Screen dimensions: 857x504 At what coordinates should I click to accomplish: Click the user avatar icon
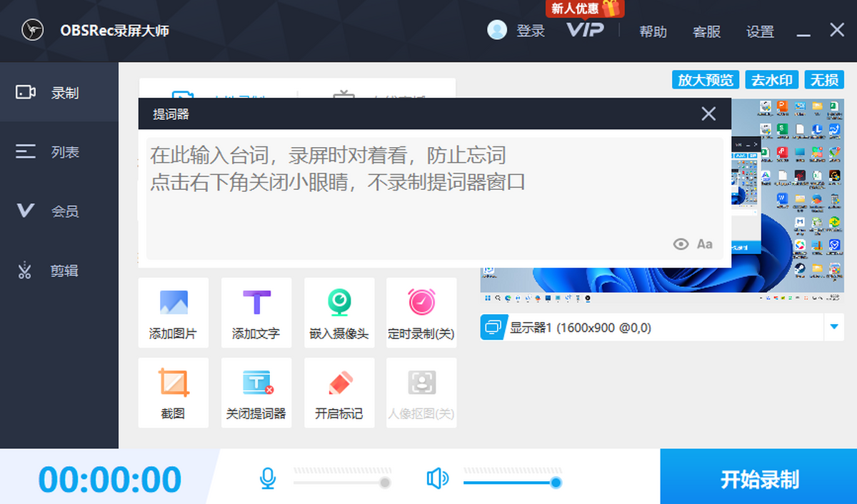coord(496,30)
